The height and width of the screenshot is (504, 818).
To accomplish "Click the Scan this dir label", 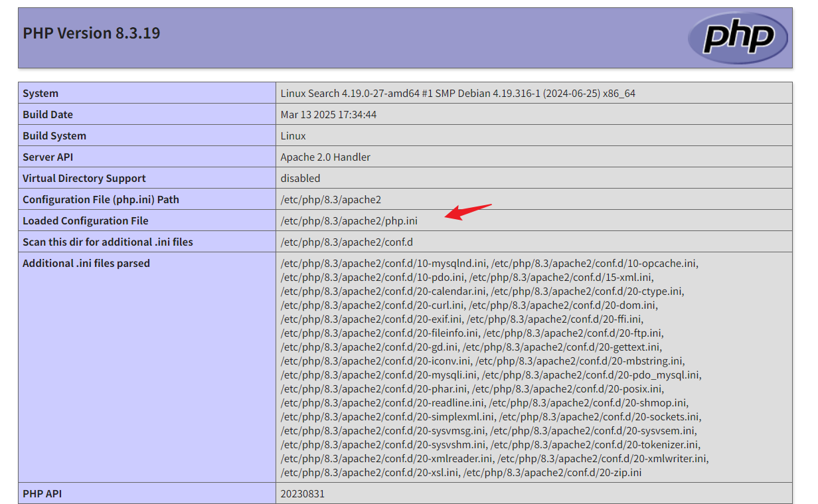I will click(108, 242).
